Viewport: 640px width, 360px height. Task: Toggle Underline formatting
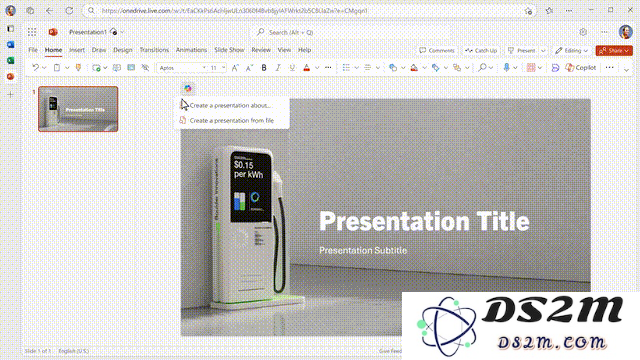tap(292, 68)
